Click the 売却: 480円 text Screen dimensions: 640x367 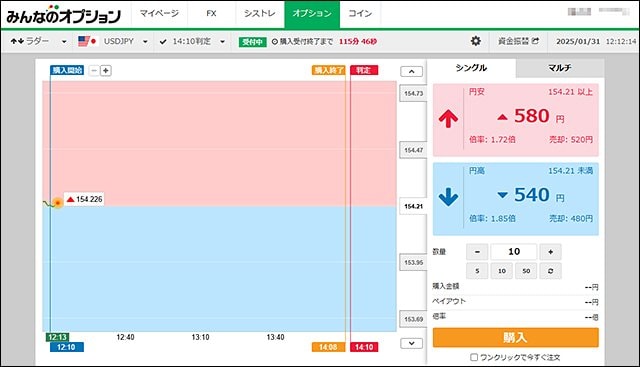point(571,218)
